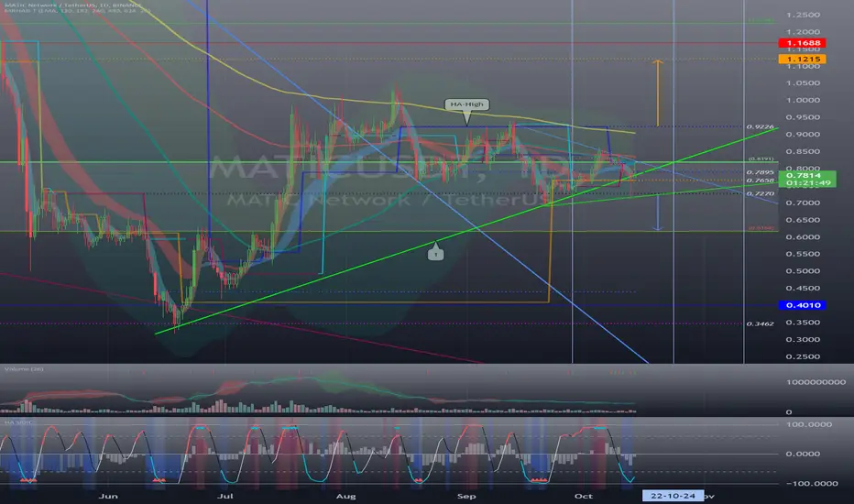The width and height of the screenshot is (854, 504).
Task: Click the 0.6000 price axis tick
Action: click(803, 237)
